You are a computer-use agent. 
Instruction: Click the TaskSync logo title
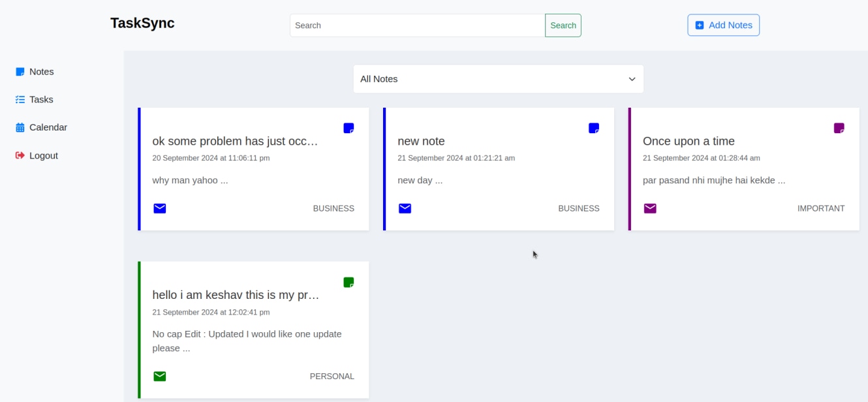tap(142, 23)
